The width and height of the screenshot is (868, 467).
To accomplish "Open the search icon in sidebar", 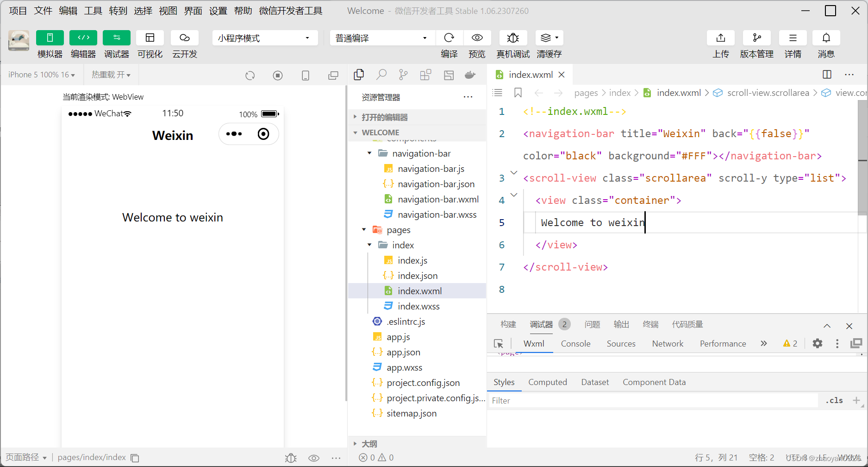I will coord(381,75).
